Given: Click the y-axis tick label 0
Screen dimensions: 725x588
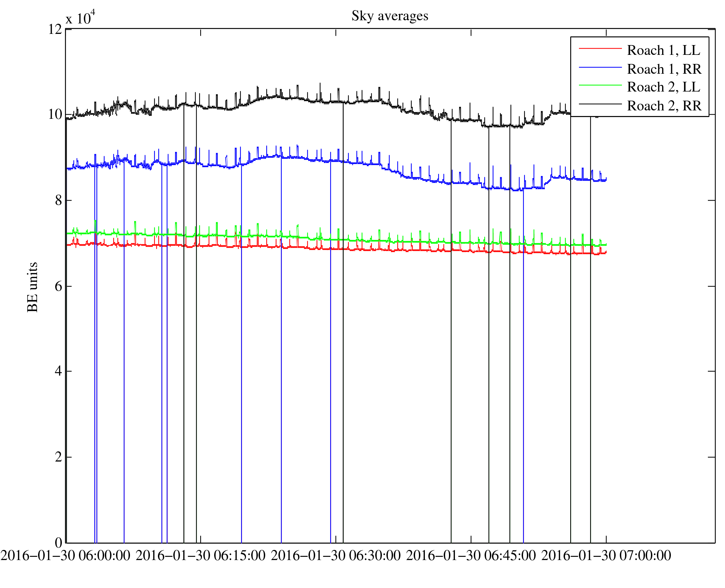Looking at the screenshot, I should pyautogui.click(x=58, y=543).
